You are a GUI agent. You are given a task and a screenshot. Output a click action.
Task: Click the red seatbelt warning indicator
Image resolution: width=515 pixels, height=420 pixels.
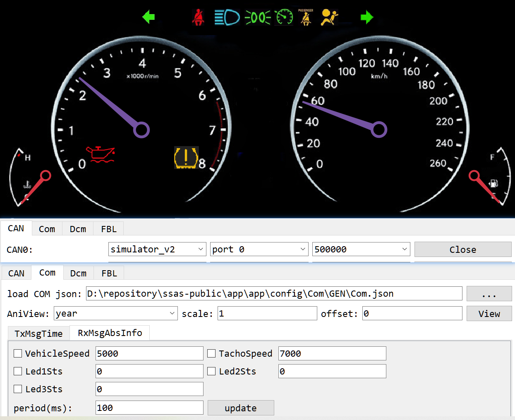(x=199, y=17)
